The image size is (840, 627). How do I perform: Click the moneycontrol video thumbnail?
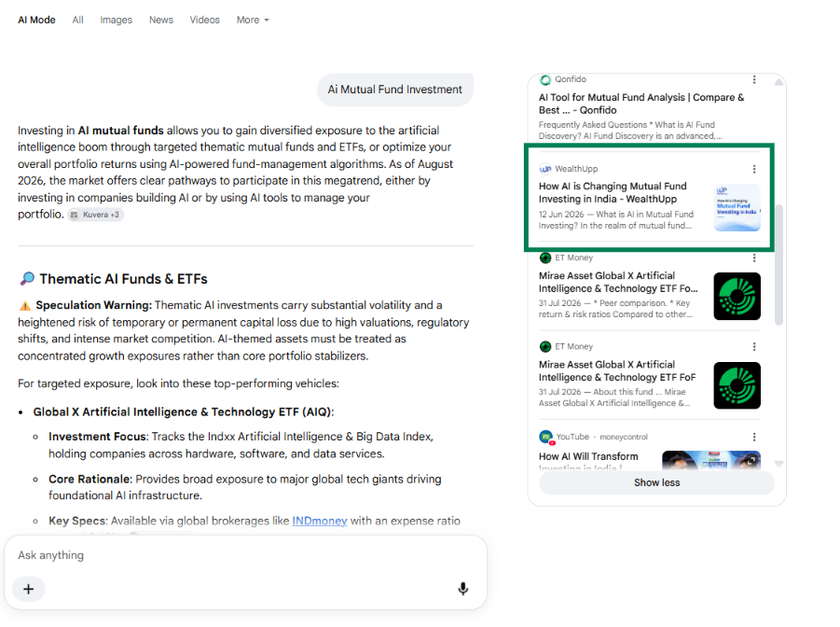[711, 460]
